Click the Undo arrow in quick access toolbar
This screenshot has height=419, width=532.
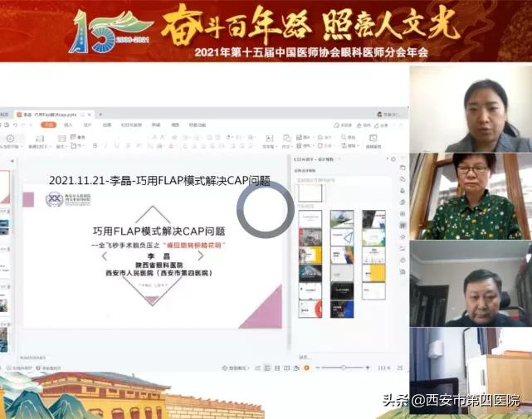pos(15,124)
